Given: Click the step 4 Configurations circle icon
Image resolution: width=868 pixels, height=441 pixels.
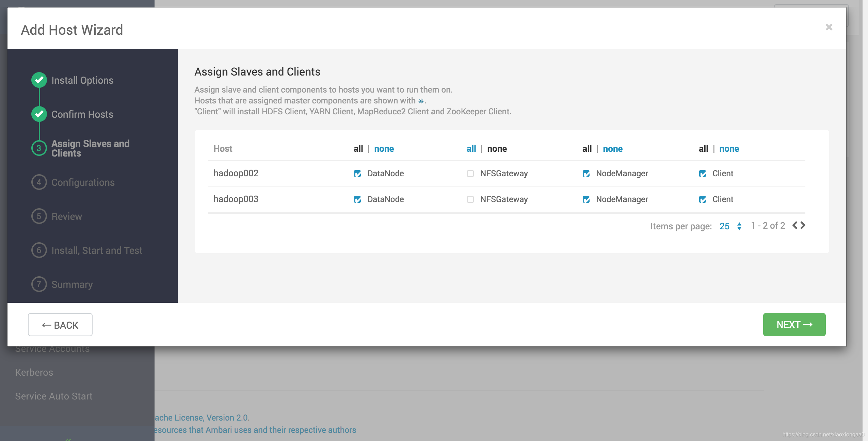Looking at the screenshot, I should tap(39, 182).
